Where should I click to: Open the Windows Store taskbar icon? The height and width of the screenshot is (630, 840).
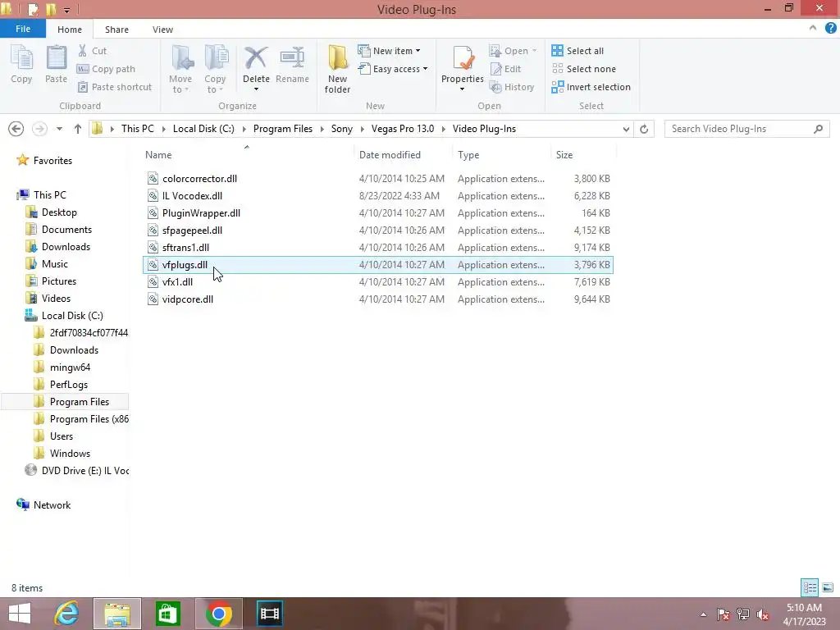(168, 614)
